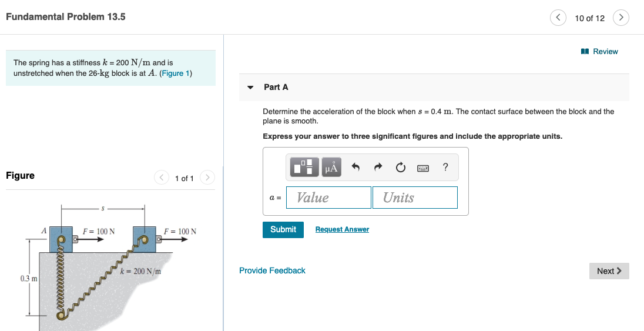Viewport: 644px width, 331px height.
Task: Click the Next button
Action: point(609,271)
